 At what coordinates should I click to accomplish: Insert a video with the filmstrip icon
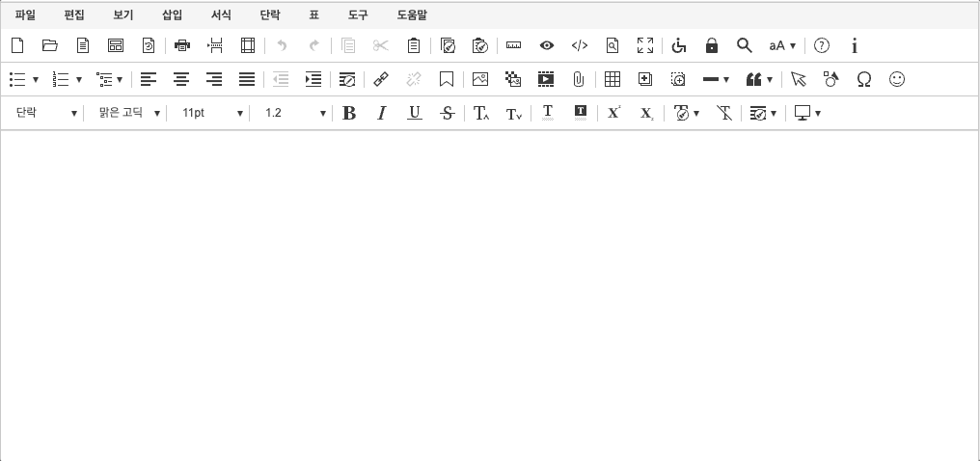coord(546,80)
